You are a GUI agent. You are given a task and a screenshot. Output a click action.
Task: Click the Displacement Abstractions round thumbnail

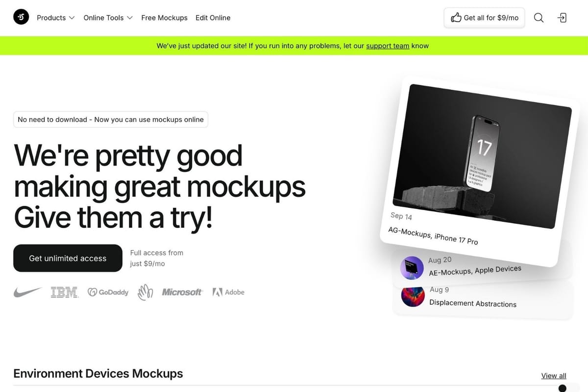pos(413,296)
